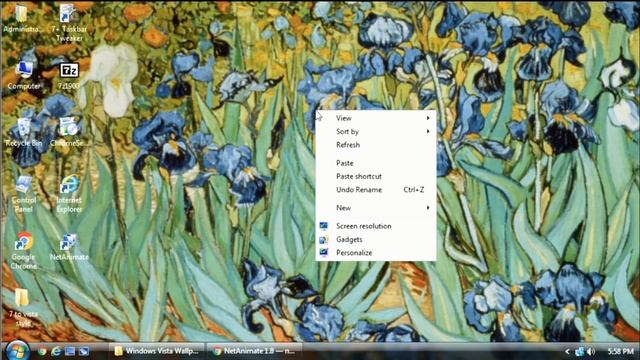This screenshot has height=360, width=640.
Task: Click the Personalize menu icon
Action: coord(324,253)
